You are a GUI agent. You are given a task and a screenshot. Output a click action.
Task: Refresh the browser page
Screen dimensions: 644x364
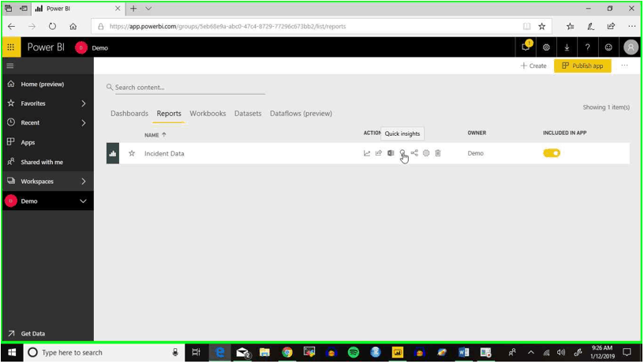pos(52,26)
